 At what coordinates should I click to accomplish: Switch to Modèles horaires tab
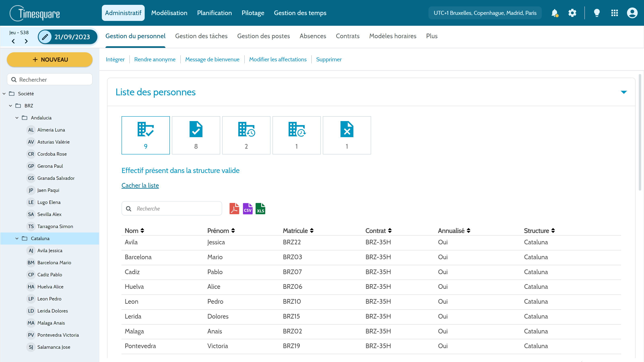click(393, 36)
